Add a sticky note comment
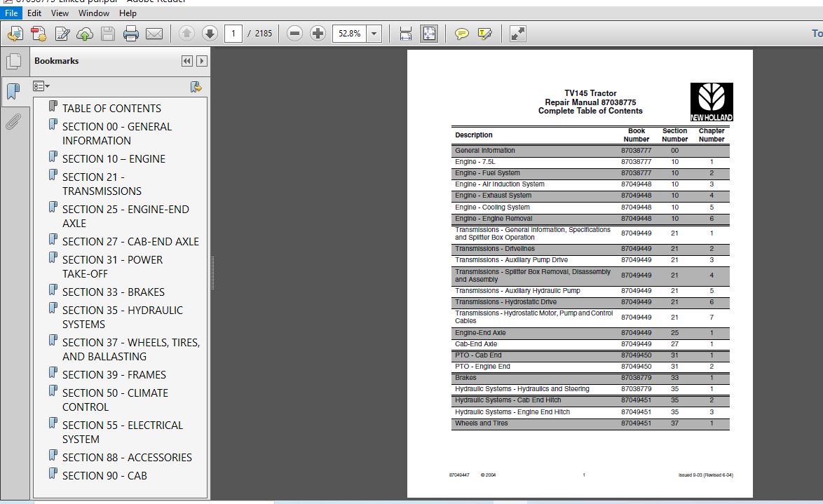The width and height of the screenshot is (823, 504). point(461,34)
